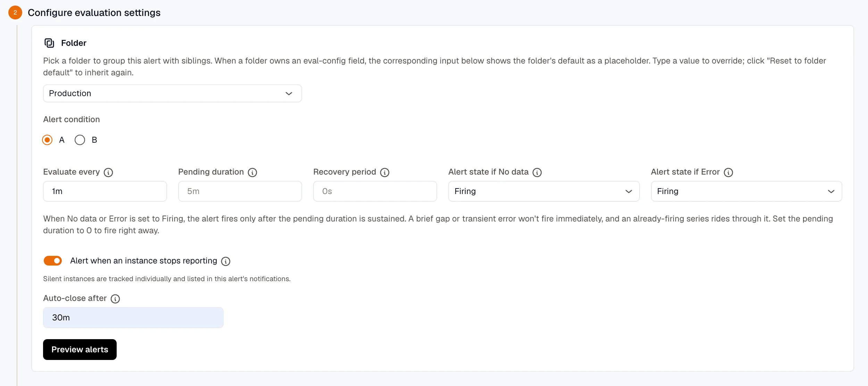Show info for Evaluate every
This screenshot has height=386, width=868.
(x=108, y=173)
